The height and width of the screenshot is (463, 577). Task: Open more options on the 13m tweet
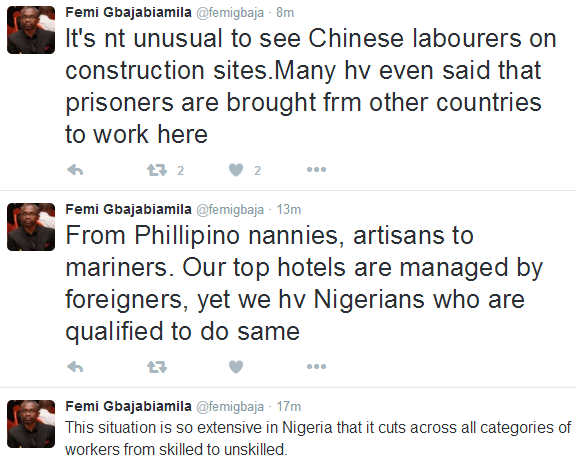(316, 367)
